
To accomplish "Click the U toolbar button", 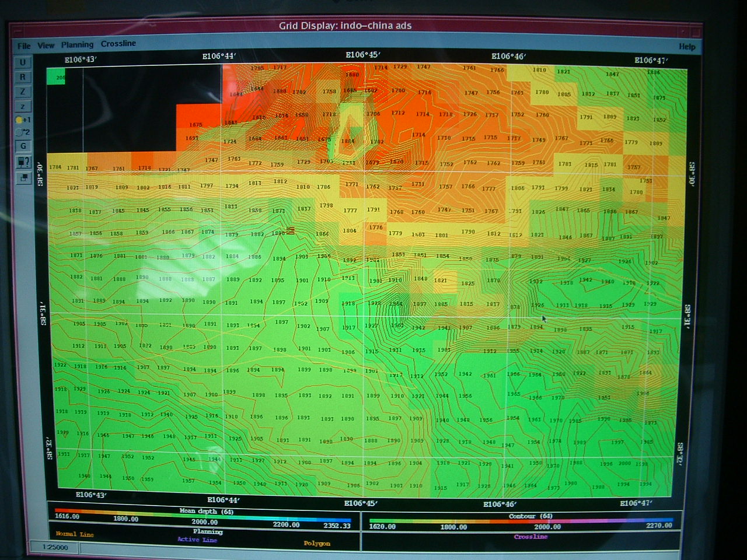I will 23,62.
